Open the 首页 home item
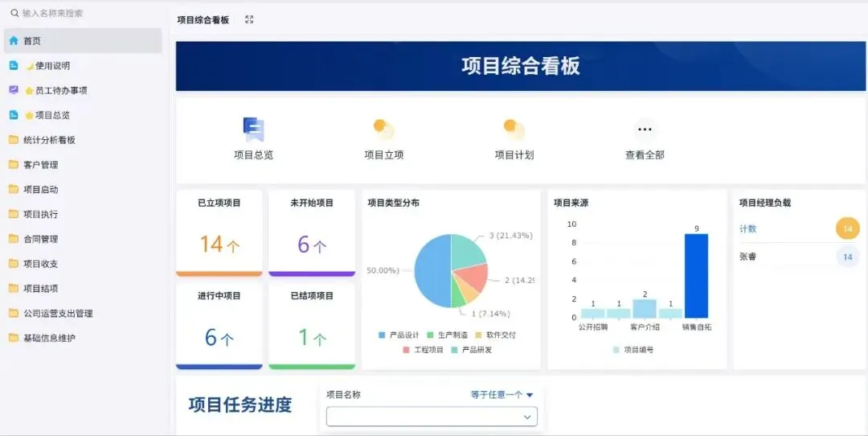 pyautogui.click(x=83, y=40)
